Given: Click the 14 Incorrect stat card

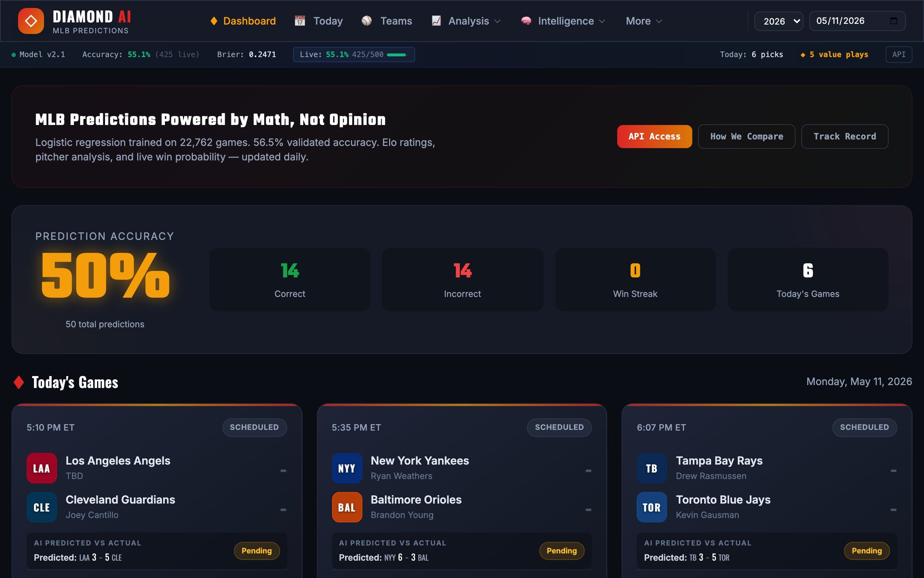Looking at the screenshot, I should (462, 280).
